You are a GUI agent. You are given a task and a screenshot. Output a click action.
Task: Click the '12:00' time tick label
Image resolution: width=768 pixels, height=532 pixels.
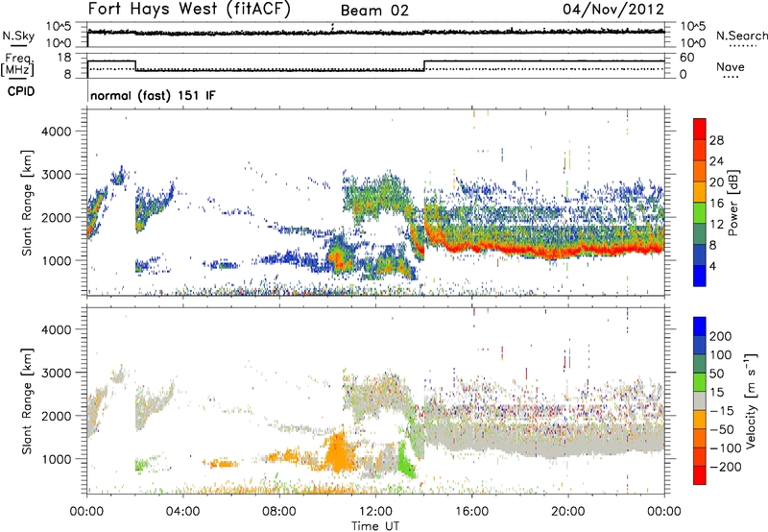click(375, 512)
